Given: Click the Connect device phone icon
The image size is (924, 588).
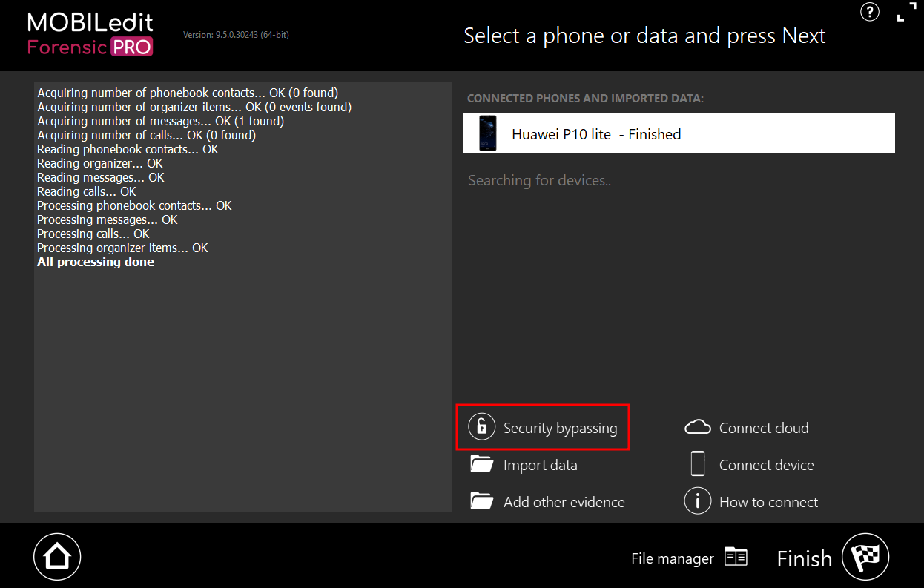Looking at the screenshot, I should point(698,463).
